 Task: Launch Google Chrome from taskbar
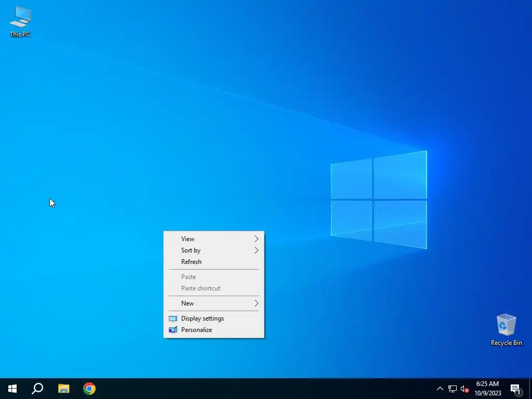point(89,389)
